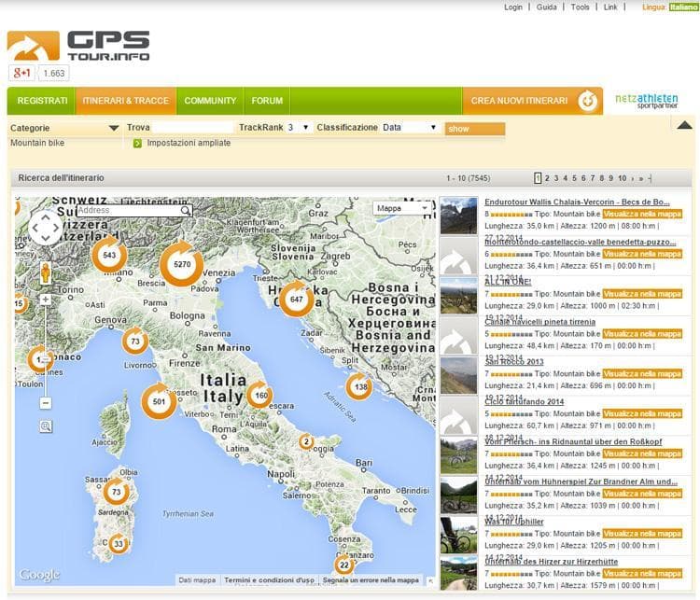Click Crea Nuovi Itinerari button
The image size is (700, 600).
pyautogui.click(x=532, y=101)
